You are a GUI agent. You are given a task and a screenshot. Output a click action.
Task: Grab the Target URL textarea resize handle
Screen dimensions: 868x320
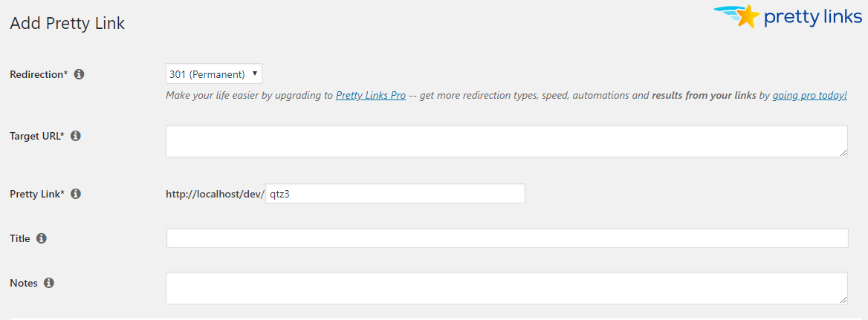click(843, 153)
